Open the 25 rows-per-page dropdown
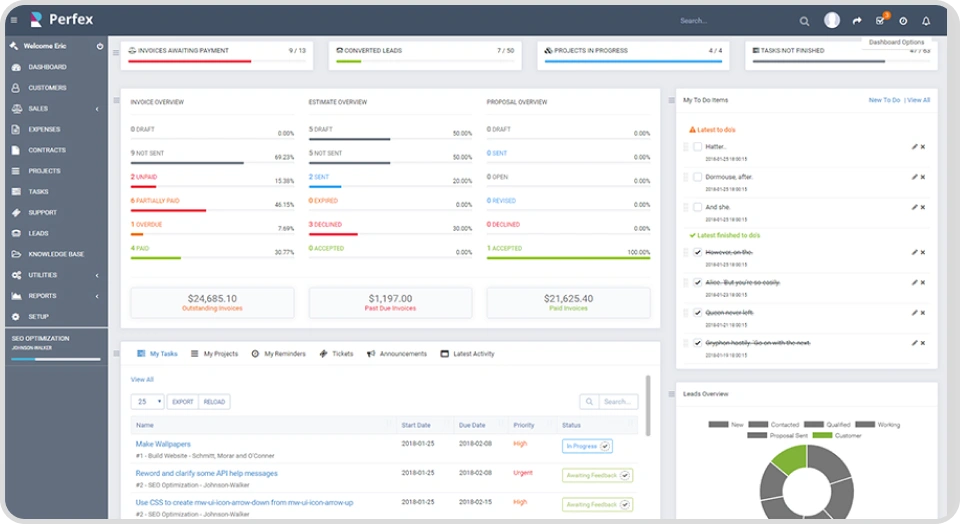The height and width of the screenshot is (524, 960). coord(147,402)
